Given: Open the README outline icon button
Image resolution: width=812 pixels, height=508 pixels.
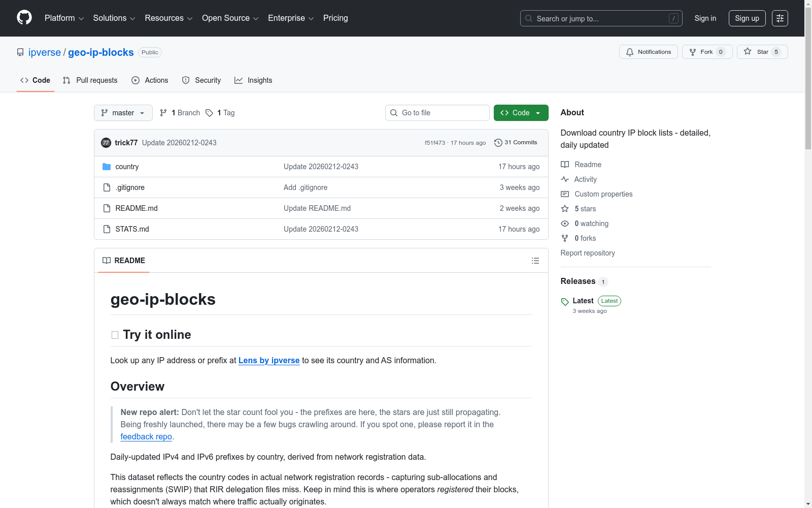Looking at the screenshot, I should tap(535, 261).
